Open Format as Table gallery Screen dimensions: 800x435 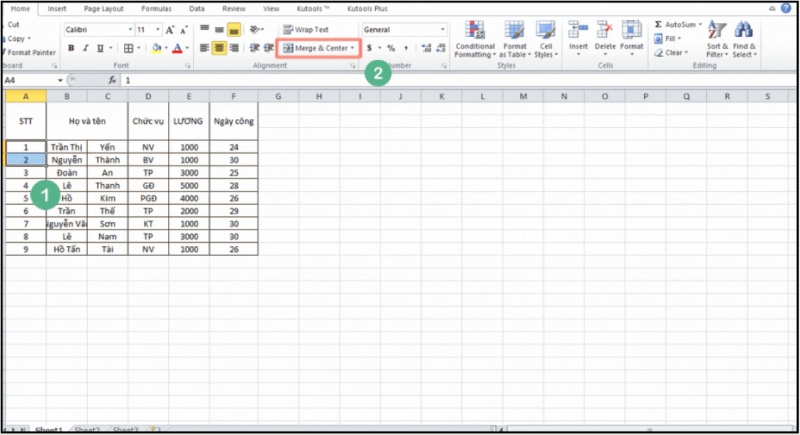(515, 39)
